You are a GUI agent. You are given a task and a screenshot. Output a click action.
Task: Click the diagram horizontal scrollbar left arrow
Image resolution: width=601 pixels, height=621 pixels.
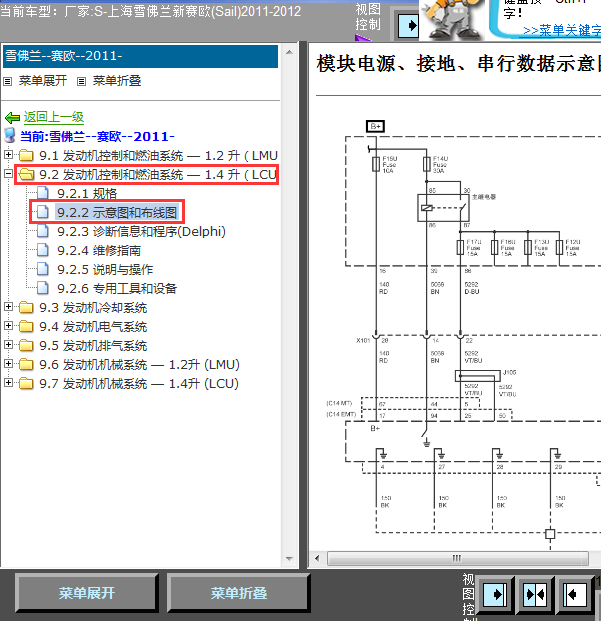pos(317,558)
